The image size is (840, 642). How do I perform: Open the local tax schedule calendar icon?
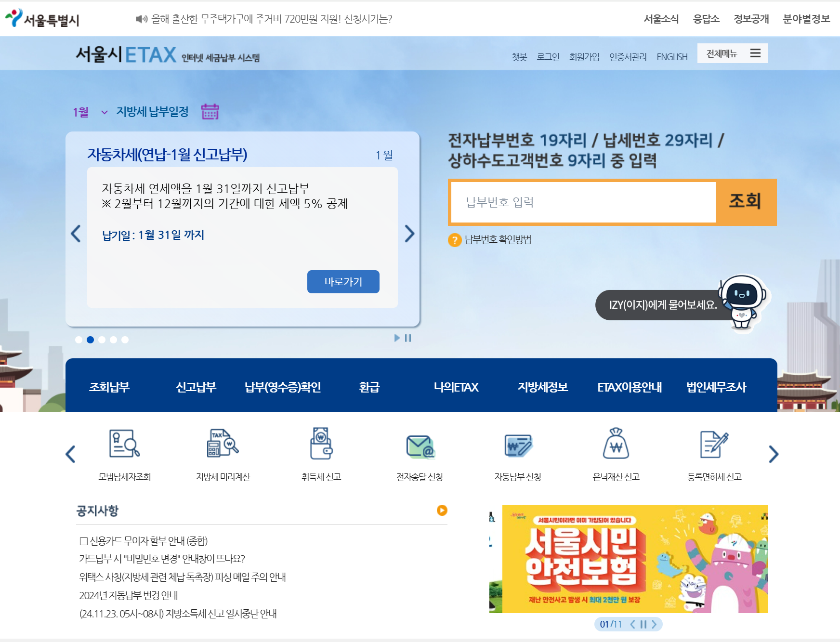pos(210,112)
